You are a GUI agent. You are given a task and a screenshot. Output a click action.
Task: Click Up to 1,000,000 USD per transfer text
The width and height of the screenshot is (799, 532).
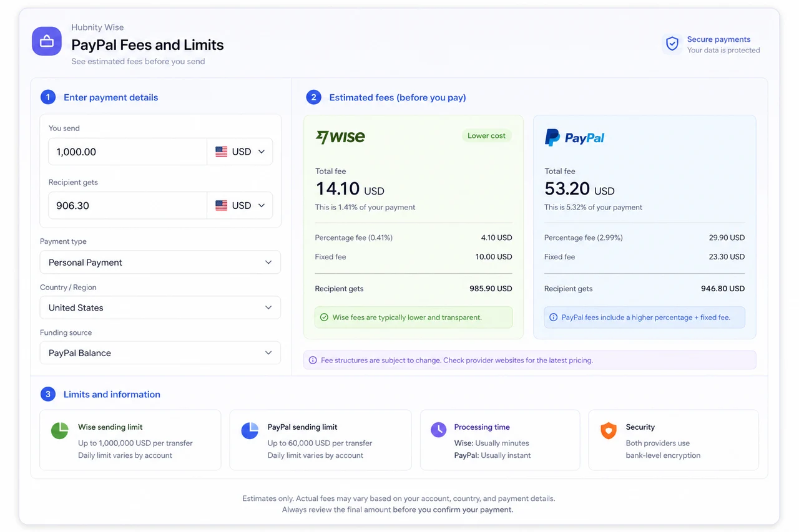click(135, 443)
